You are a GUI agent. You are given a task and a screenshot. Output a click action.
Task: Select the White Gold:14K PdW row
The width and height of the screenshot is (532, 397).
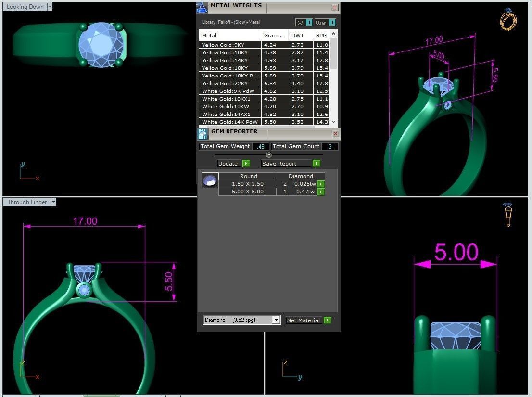tap(264, 122)
